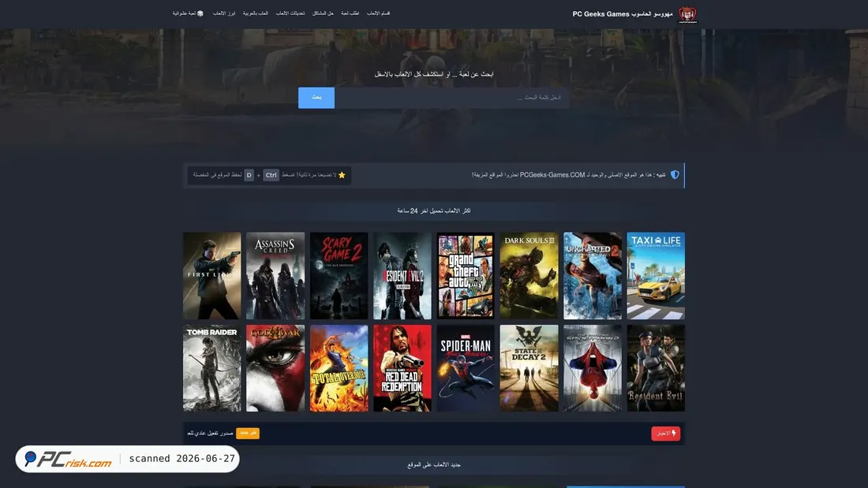Open the State of Decay 2 cover
Image resolution: width=868 pixels, height=488 pixels.
click(x=529, y=368)
